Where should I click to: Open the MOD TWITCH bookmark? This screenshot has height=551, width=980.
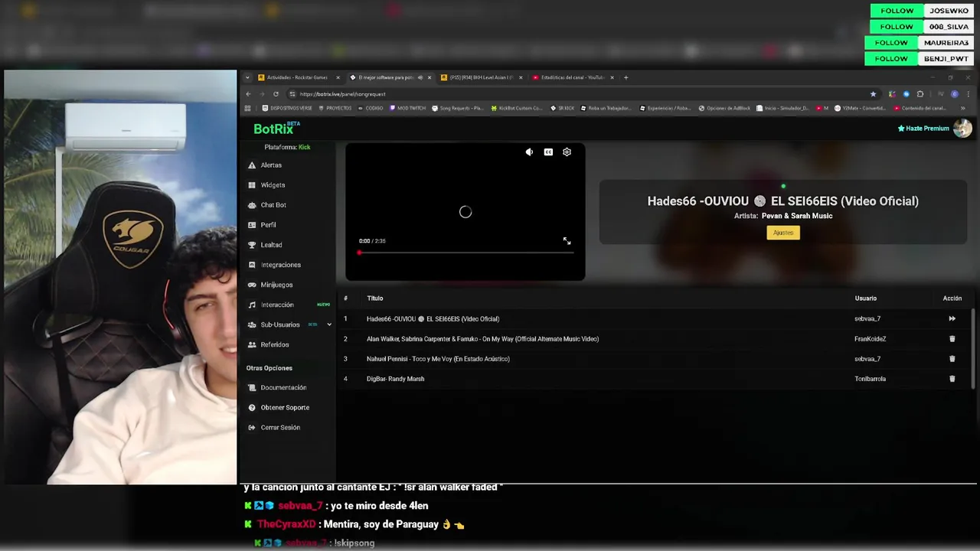(x=408, y=108)
